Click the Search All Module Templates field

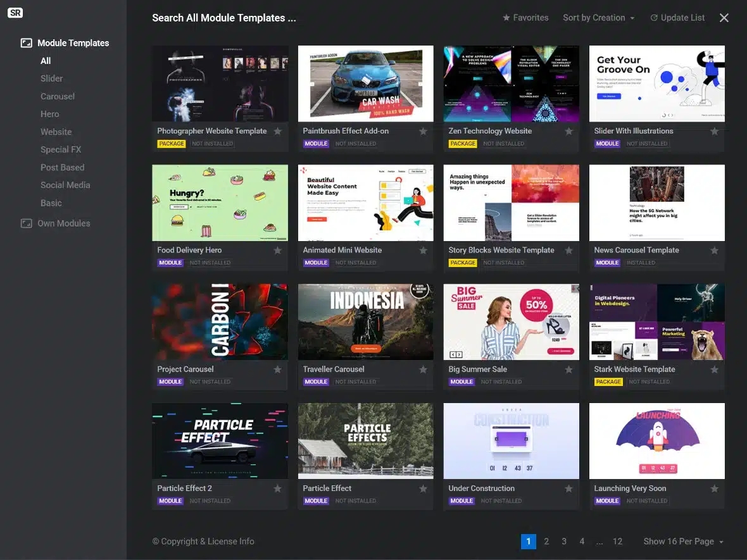click(224, 18)
